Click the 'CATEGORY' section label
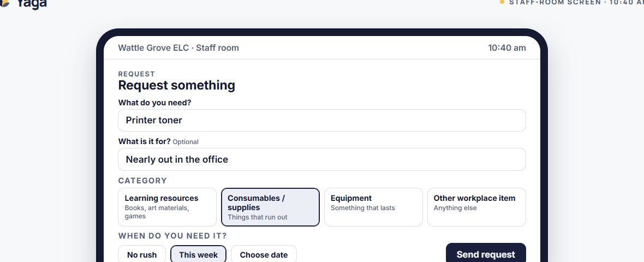 pos(142,181)
